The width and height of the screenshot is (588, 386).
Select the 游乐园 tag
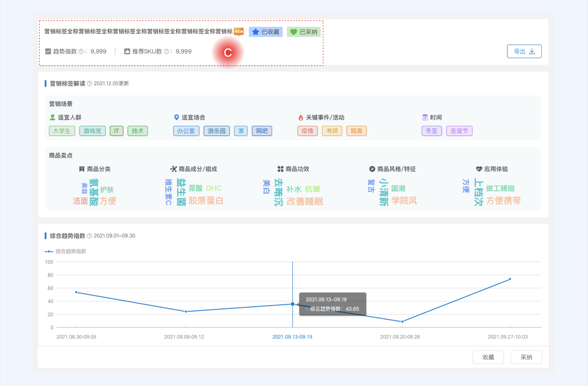(x=217, y=131)
